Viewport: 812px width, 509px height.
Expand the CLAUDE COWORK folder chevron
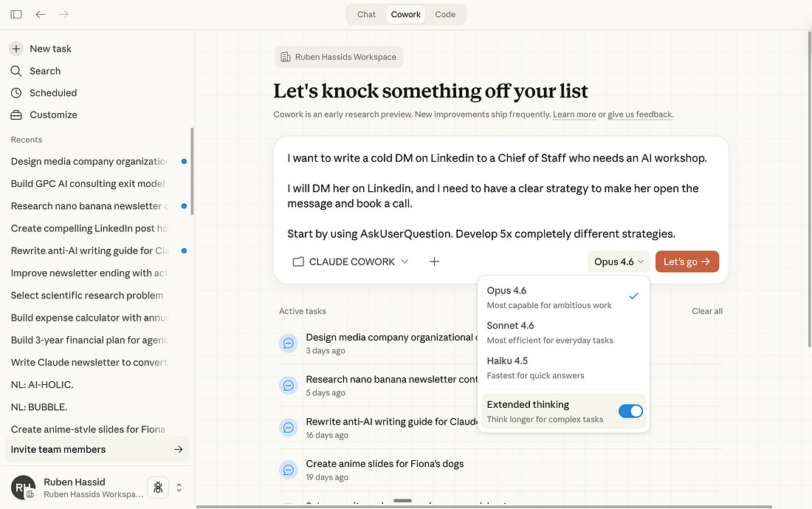tap(405, 262)
